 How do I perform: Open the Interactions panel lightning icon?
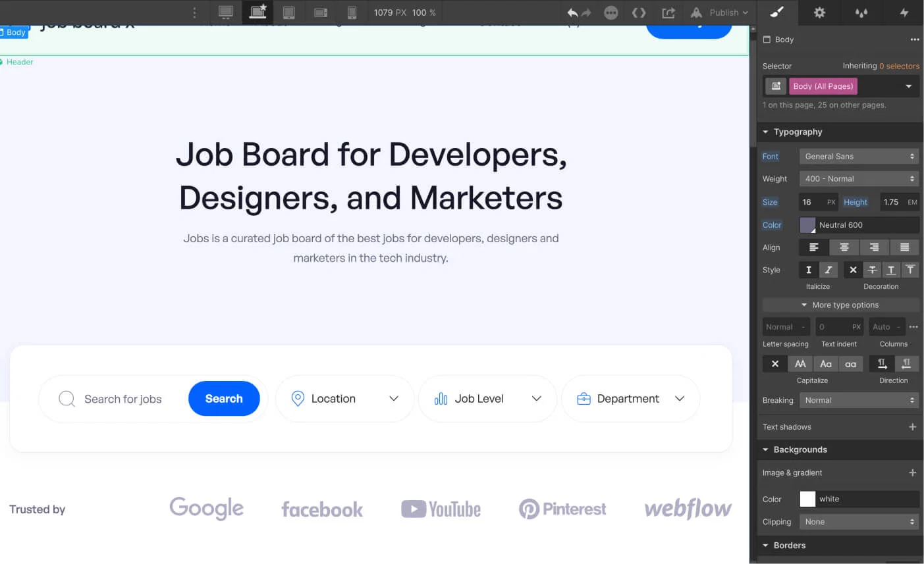pyautogui.click(x=904, y=13)
